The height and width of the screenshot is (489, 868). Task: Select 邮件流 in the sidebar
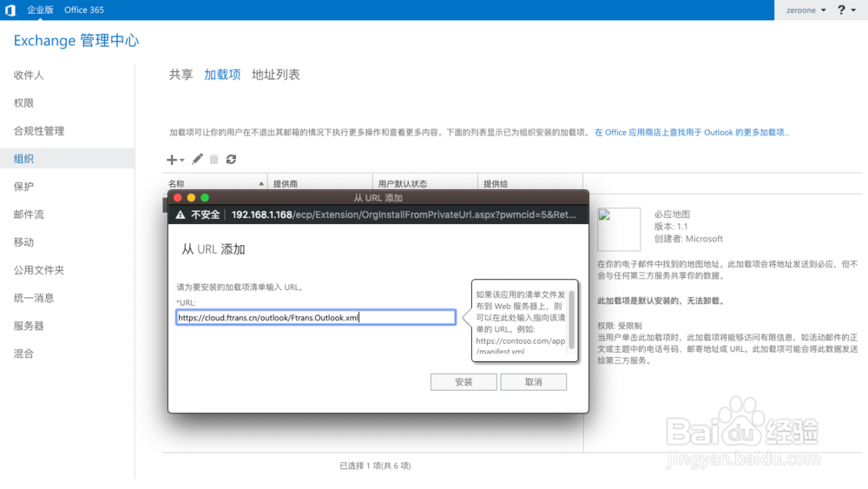(29, 215)
